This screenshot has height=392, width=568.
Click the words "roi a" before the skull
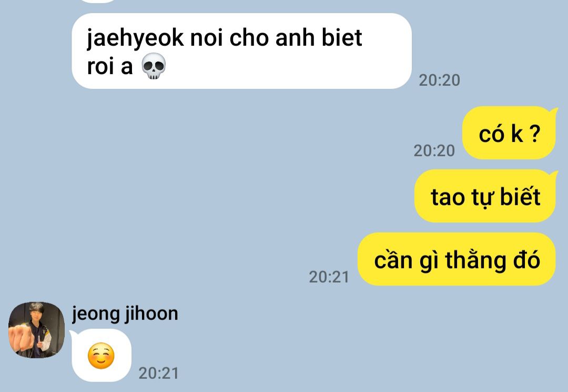(110, 67)
